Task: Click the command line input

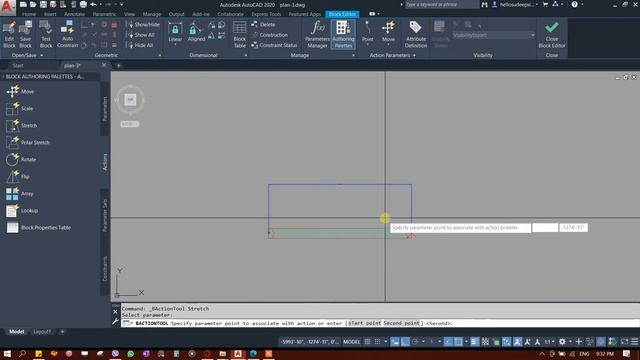Action: [380, 323]
